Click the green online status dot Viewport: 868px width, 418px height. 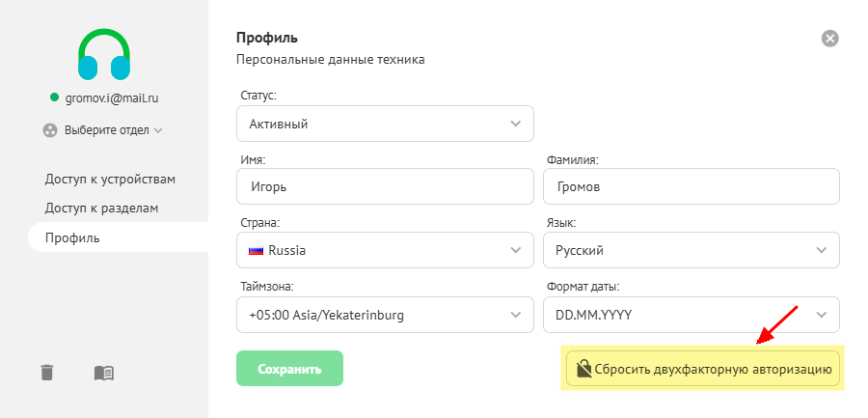tap(55, 98)
